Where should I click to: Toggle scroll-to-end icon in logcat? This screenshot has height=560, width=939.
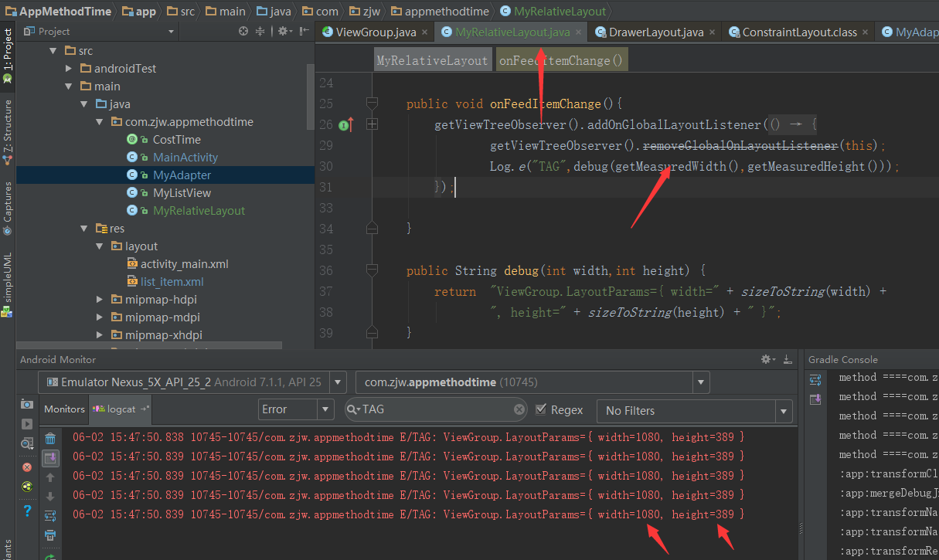coord(50,458)
